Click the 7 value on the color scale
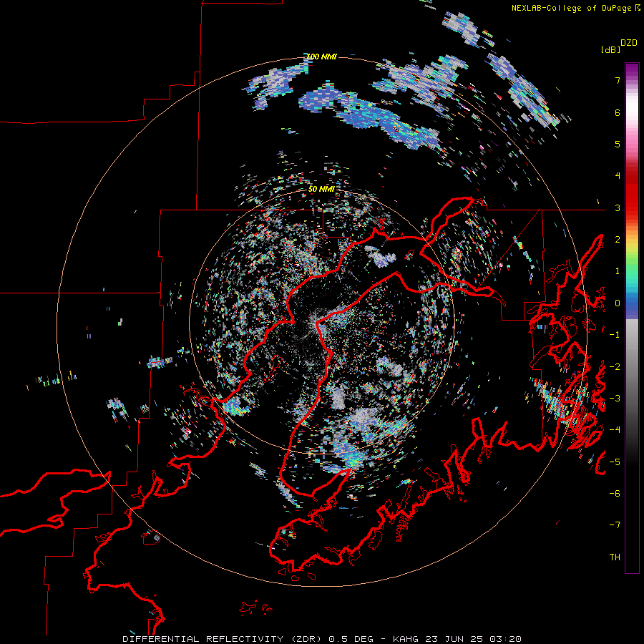The height and width of the screenshot is (644, 644). tap(618, 80)
